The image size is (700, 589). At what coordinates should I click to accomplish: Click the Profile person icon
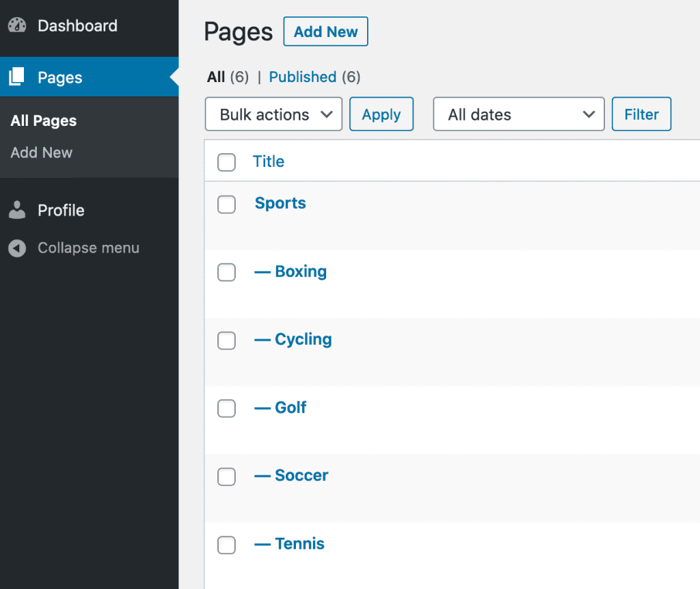(x=16, y=210)
